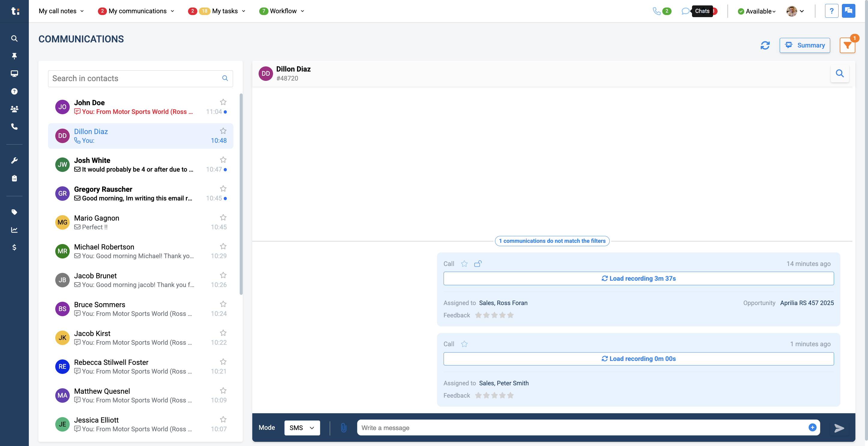The image size is (868, 446).
Task: Open the wrench tools sidebar icon
Action: tap(14, 160)
